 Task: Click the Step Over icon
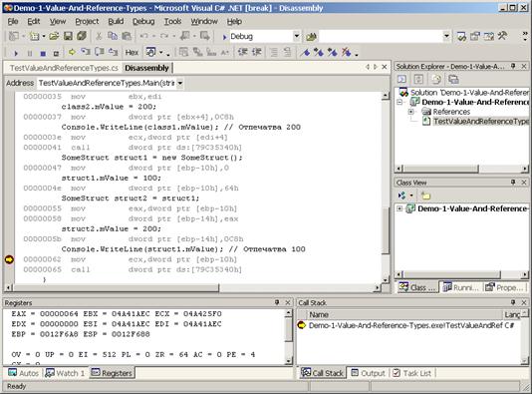[x=99, y=52]
